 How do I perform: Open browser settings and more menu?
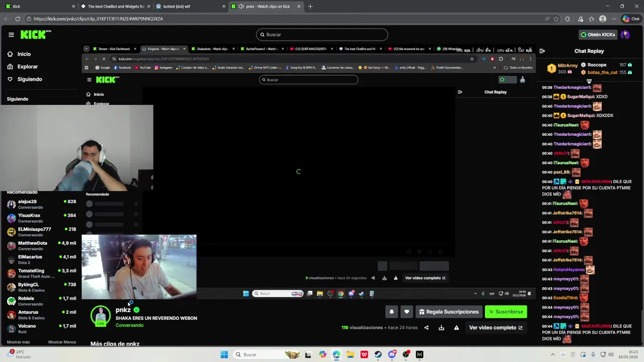pyautogui.click(x=614, y=19)
